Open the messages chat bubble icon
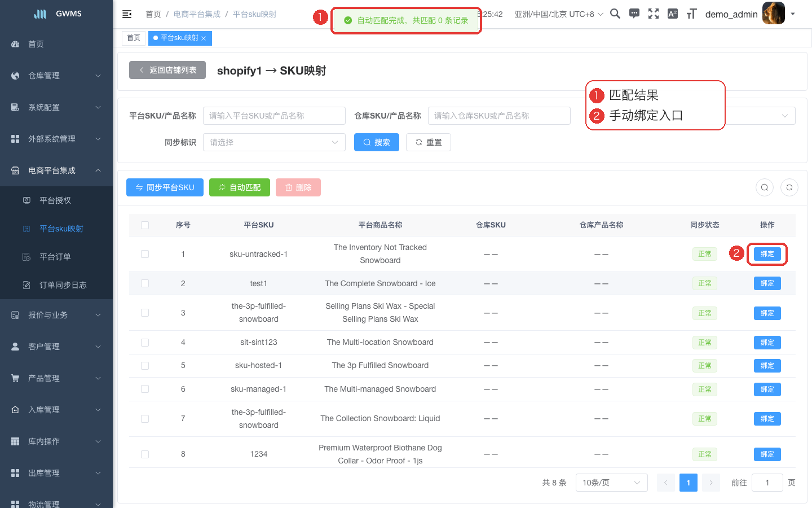This screenshot has width=812, height=508. click(634, 14)
